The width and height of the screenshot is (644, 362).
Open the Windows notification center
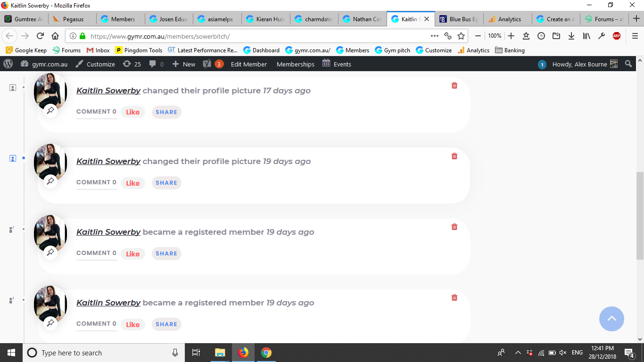click(x=629, y=353)
